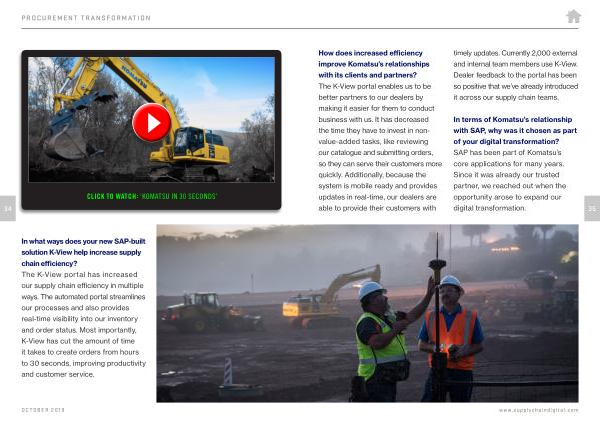Image resolution: width=600 pixels, height=424 pixels.
Task: Go to next page via the 35 tab
Action: tap(591, 208)
